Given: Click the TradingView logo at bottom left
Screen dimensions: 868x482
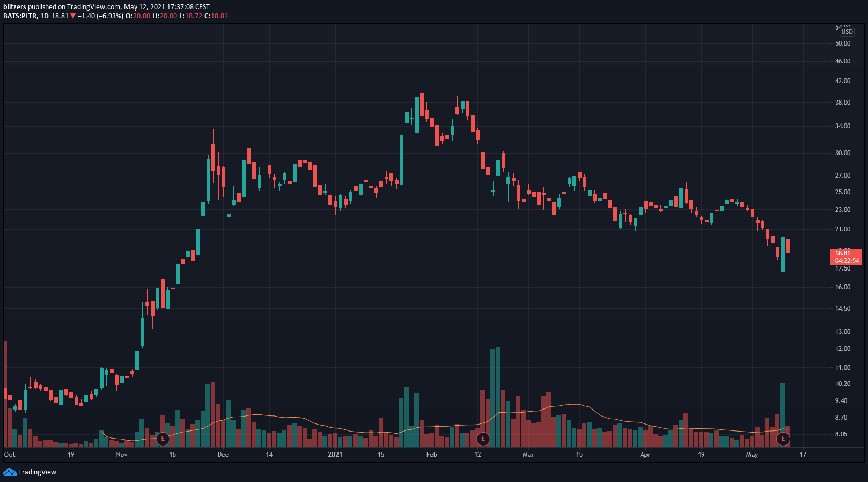Looking at the screenshot, I should pyautogui.click(x=30, y=472).
